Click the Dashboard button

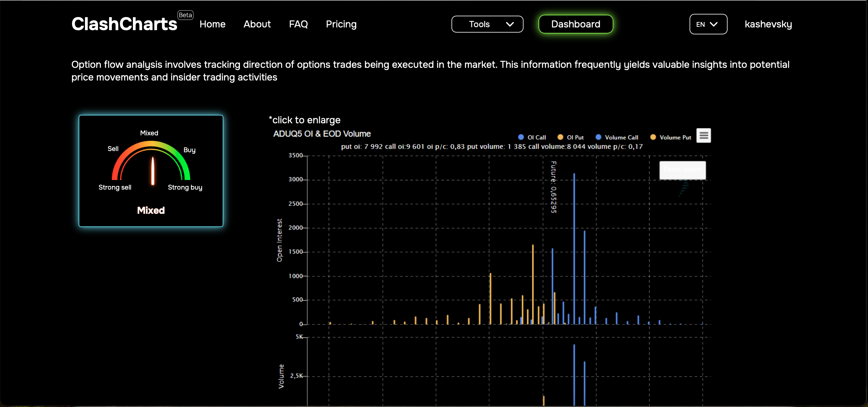click(x=576, y=24)
